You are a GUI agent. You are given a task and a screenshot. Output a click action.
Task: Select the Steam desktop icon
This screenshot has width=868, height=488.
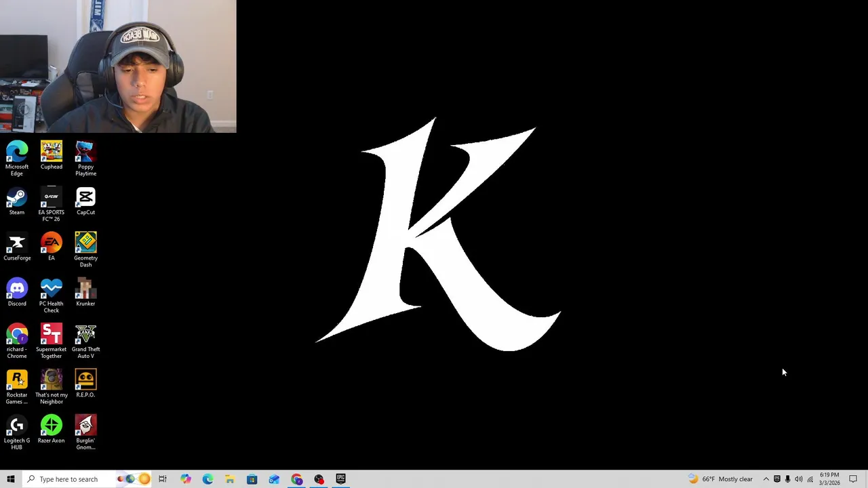pyautogui.click(x=17, y=201)
